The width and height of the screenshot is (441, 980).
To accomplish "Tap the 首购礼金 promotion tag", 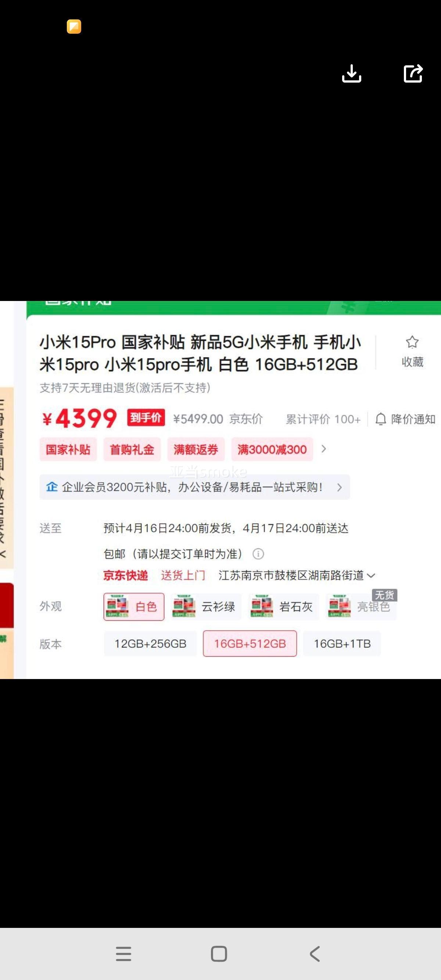I will click(x=132, y=449).
